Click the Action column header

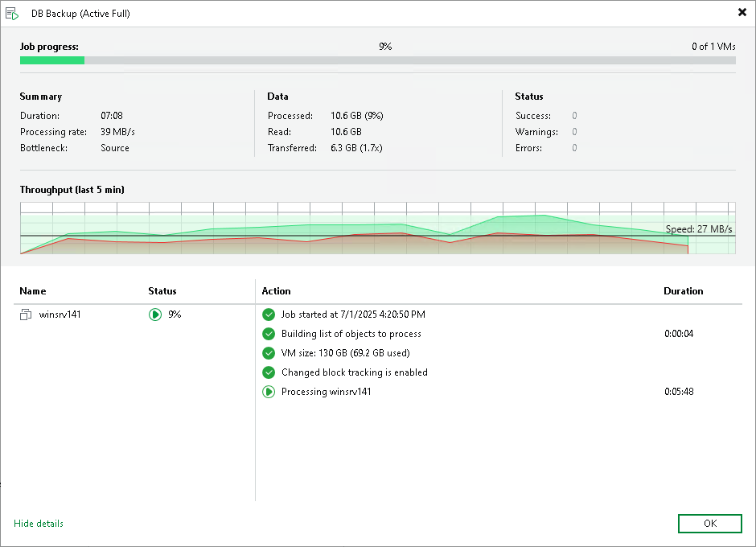(x=277, y=291)
